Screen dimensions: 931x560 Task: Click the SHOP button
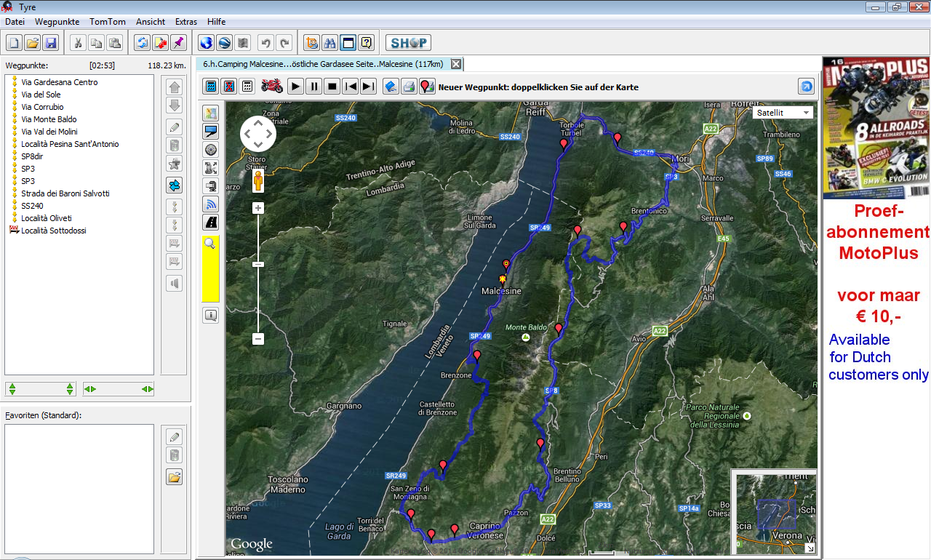click(408, 43)
